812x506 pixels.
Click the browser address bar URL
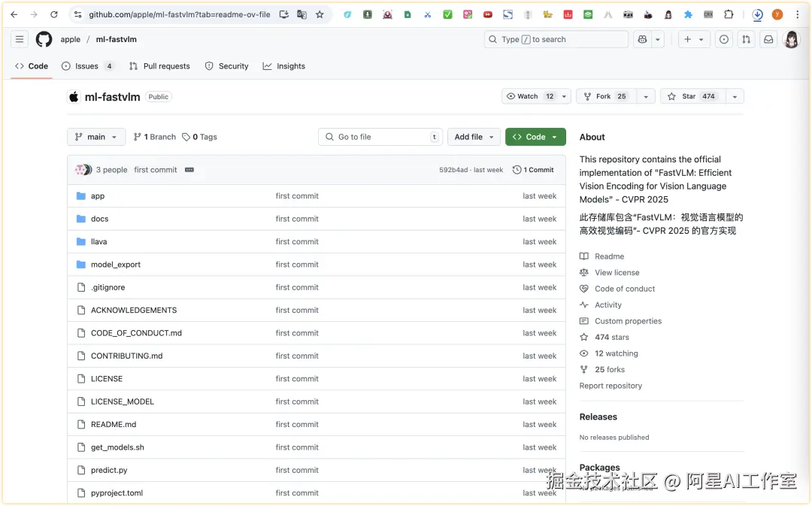coord(179,14)
